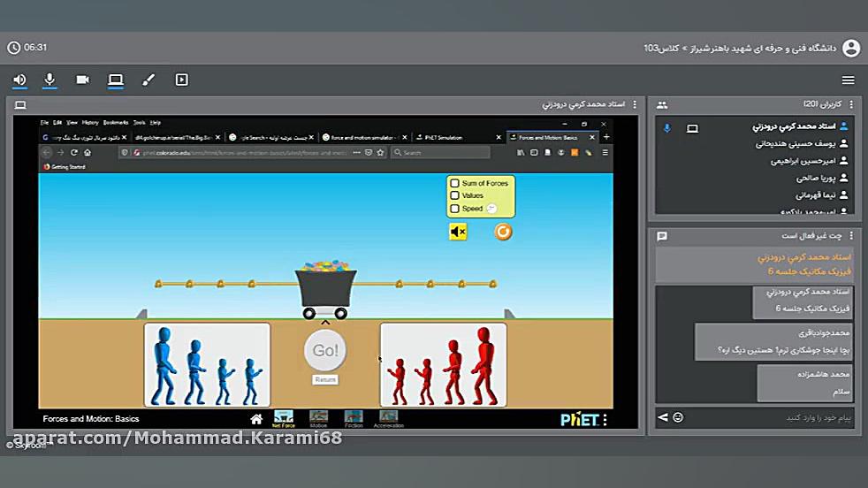Switch to the Net Force screen
The image size is (868, 488).
click(x=284, y=419)
